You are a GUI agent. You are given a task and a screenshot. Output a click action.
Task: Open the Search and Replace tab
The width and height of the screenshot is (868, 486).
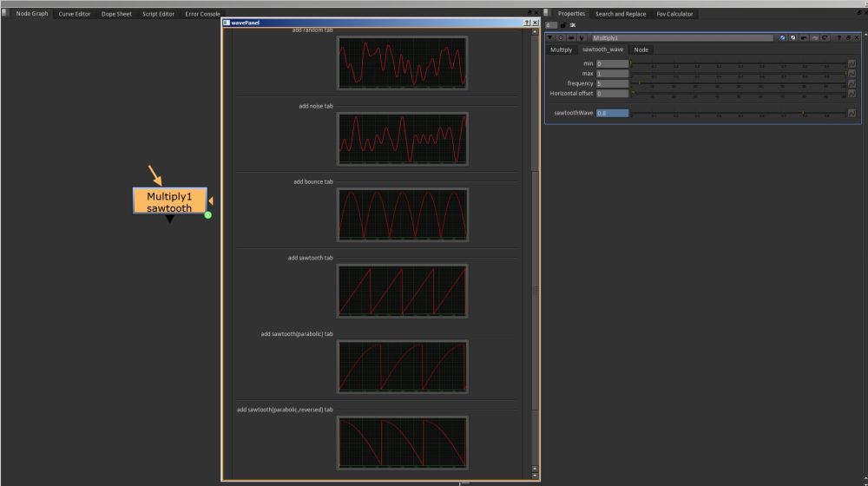pyautogui.click(x=621, y=14)
